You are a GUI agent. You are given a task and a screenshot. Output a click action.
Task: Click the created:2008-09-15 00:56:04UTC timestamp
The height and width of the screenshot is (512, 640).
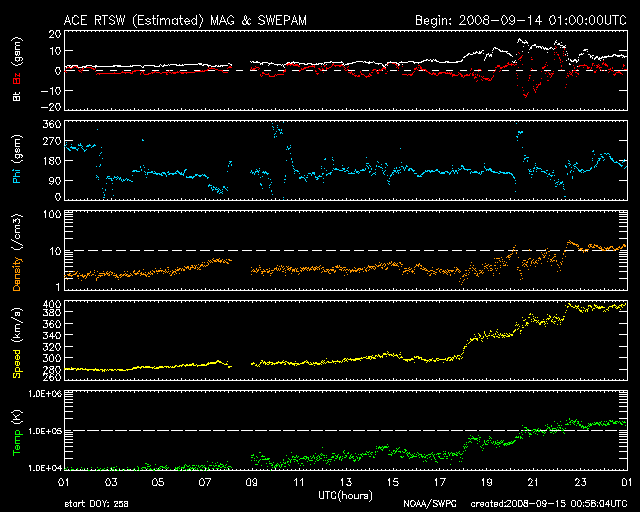pyautogui.click(x=549, y=504)
